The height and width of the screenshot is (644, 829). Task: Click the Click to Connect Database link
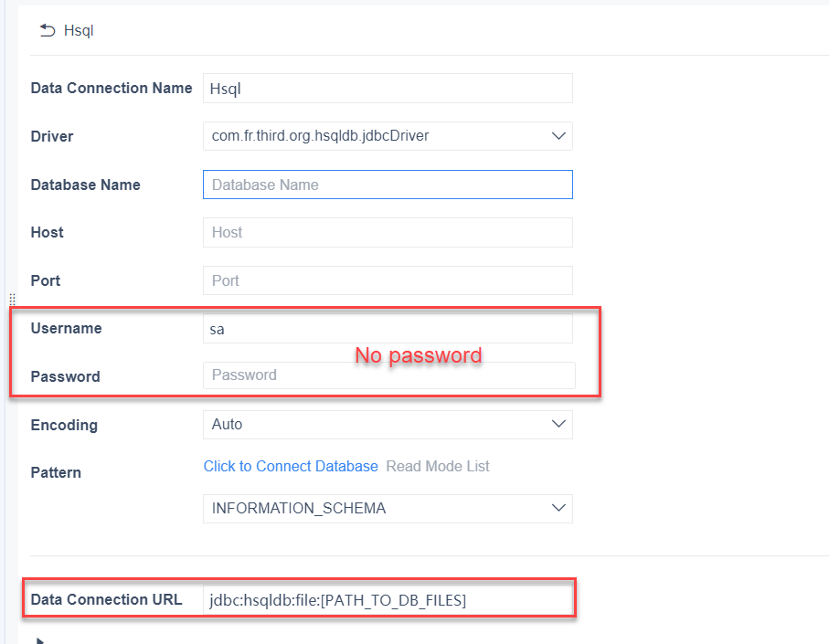tap(291, 466)
